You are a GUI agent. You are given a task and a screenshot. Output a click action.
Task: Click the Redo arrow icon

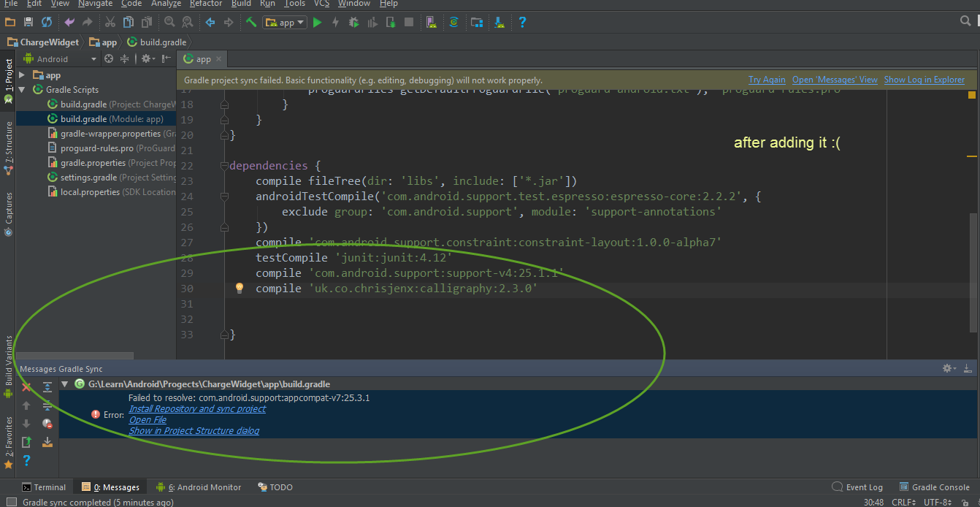(88, 23)
